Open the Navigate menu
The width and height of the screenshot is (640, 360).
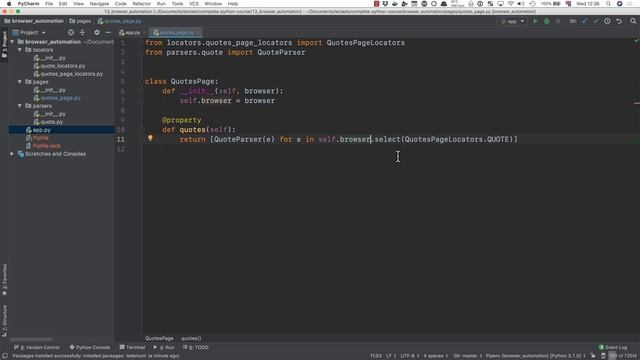pos(99,4)
